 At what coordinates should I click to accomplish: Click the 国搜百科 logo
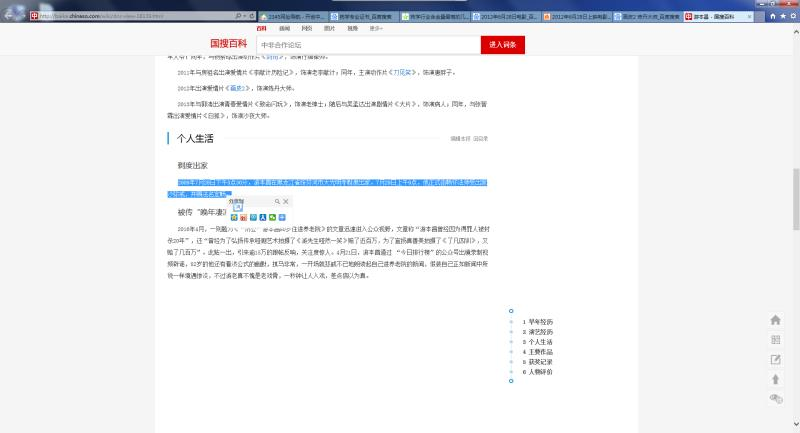coord(229,44)
